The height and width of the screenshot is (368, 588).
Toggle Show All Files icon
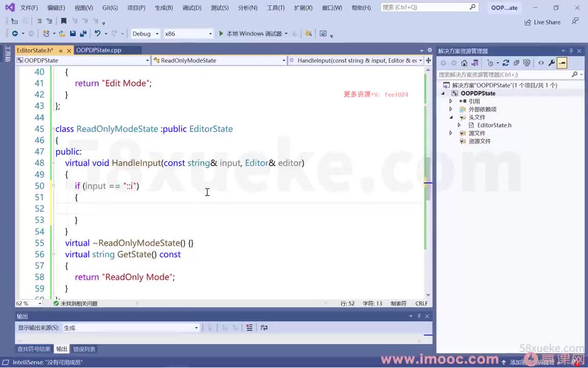[x=527, y=63]
